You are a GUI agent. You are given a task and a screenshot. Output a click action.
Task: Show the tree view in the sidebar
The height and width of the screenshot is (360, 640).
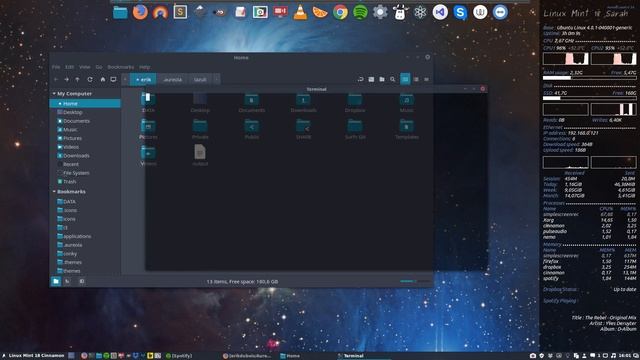pos(68,281)
